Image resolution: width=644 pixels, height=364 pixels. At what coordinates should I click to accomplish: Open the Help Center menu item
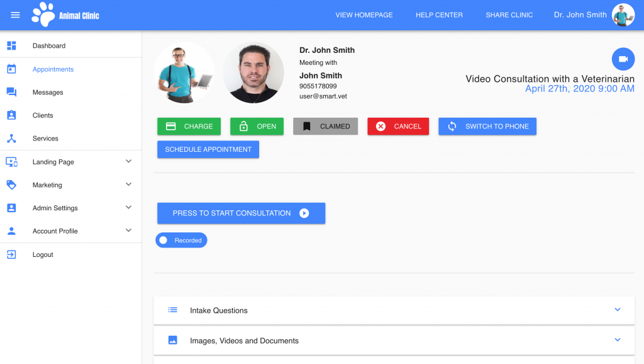tap(439, 14)
